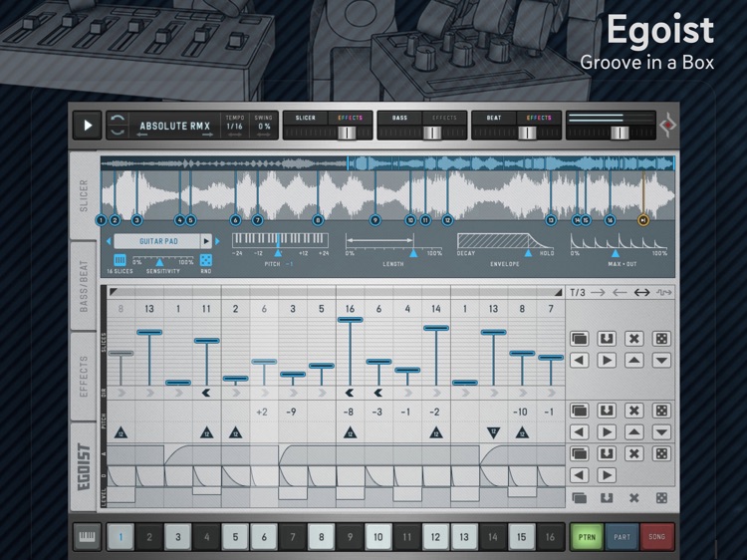Select the SLICER mixer section
The image size is (747, 560).
pyautogui.click(x=306, y=118)
